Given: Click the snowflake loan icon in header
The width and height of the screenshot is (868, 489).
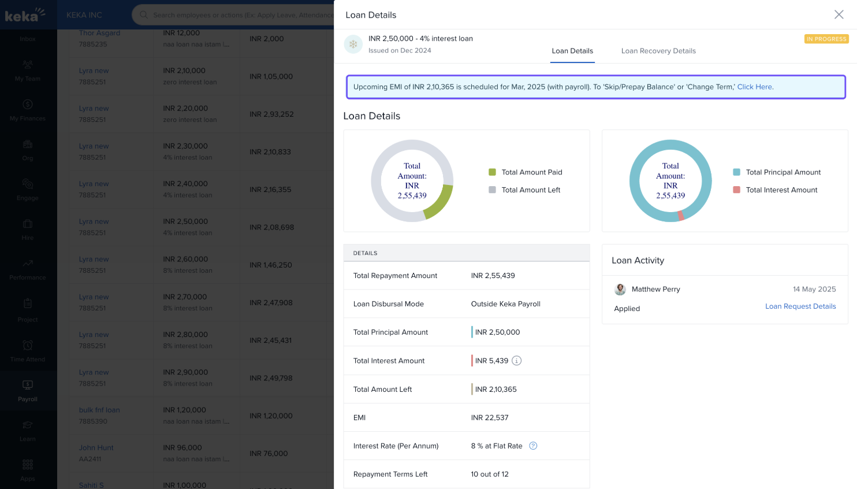Looking at the screenshot, I should [x=353, y=45].
